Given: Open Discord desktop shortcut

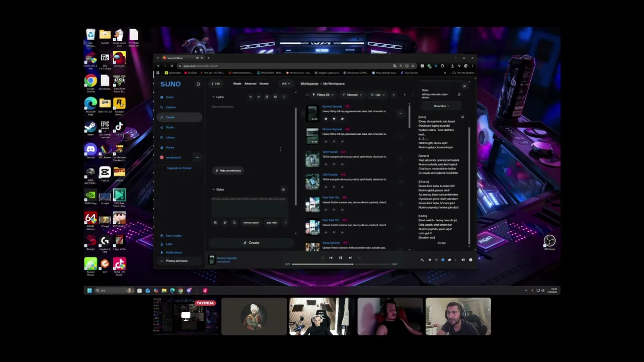Looking at the screenshot, I should click(91, 151).
